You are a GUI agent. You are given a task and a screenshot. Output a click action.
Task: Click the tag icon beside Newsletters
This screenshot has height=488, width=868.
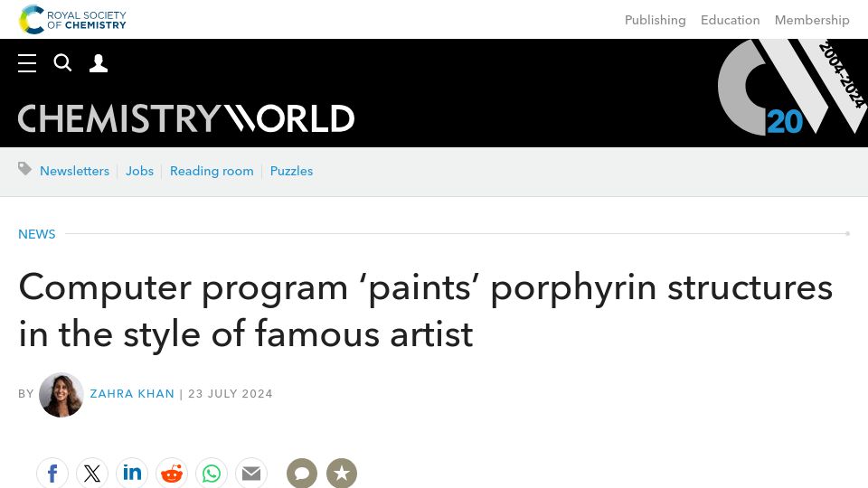25,169
